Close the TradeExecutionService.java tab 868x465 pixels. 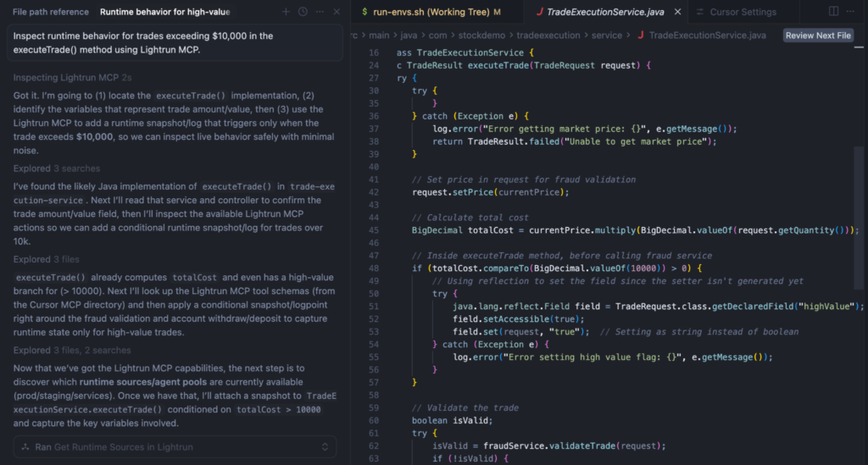click(677, 12)
